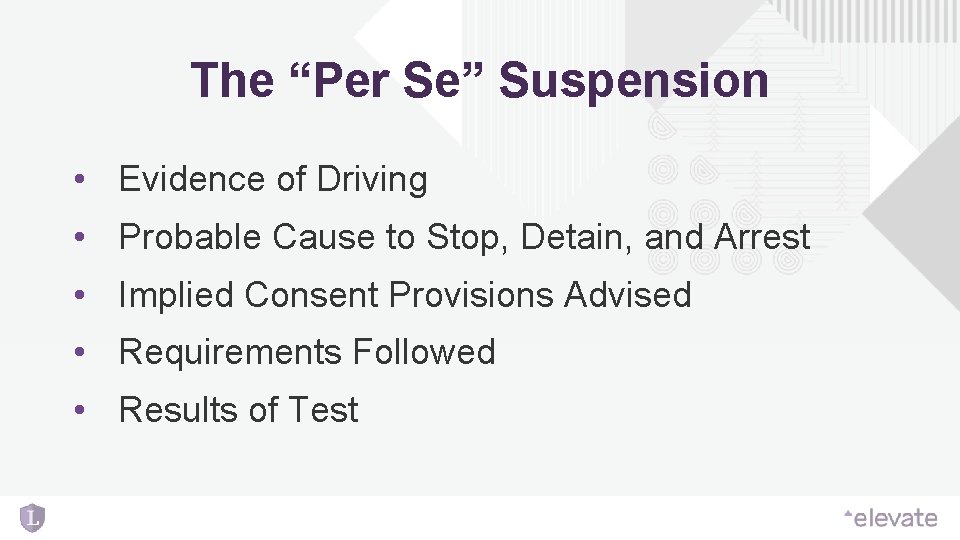The image size is (960, 540).
Task: Click the bullet dot before Probable Cause
Action: coord(77,239)
